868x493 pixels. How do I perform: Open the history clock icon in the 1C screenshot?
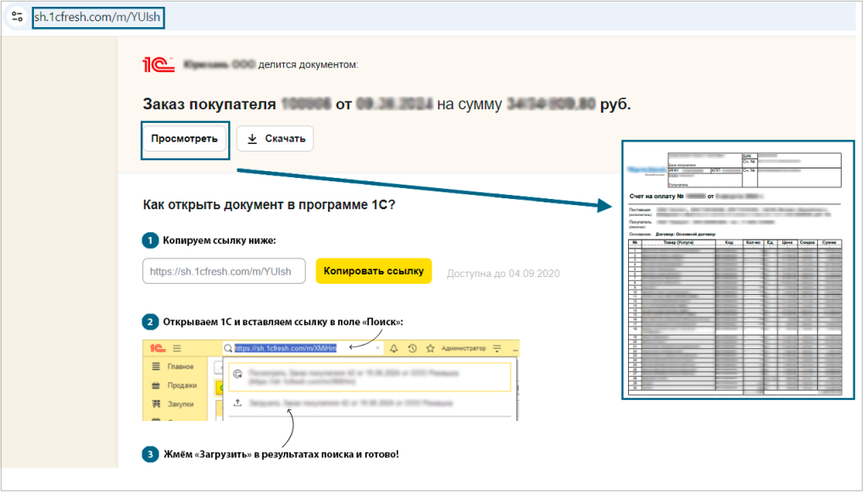coord(412,348)
